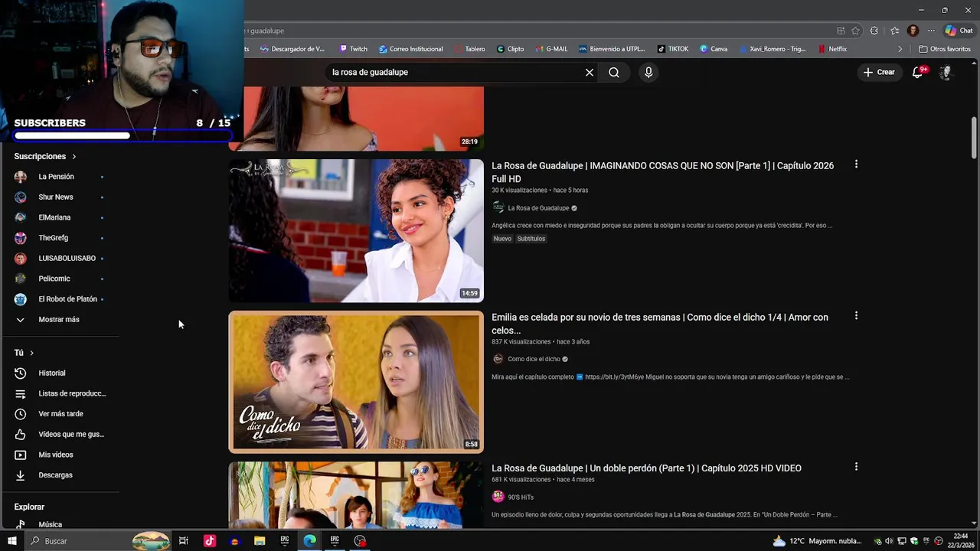Expand the Tú section
This screenshot has height=551, width=980.
[24, 353]
